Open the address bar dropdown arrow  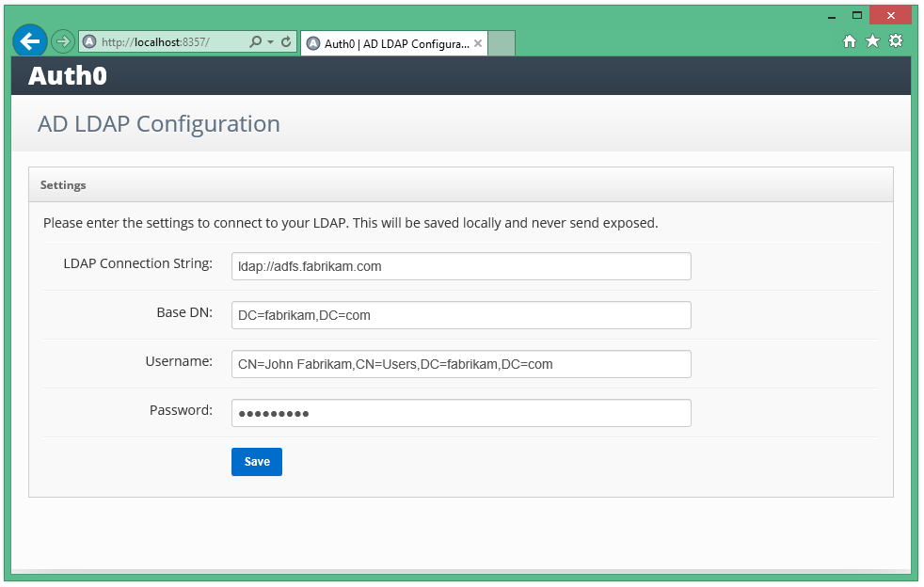(270, 42)
